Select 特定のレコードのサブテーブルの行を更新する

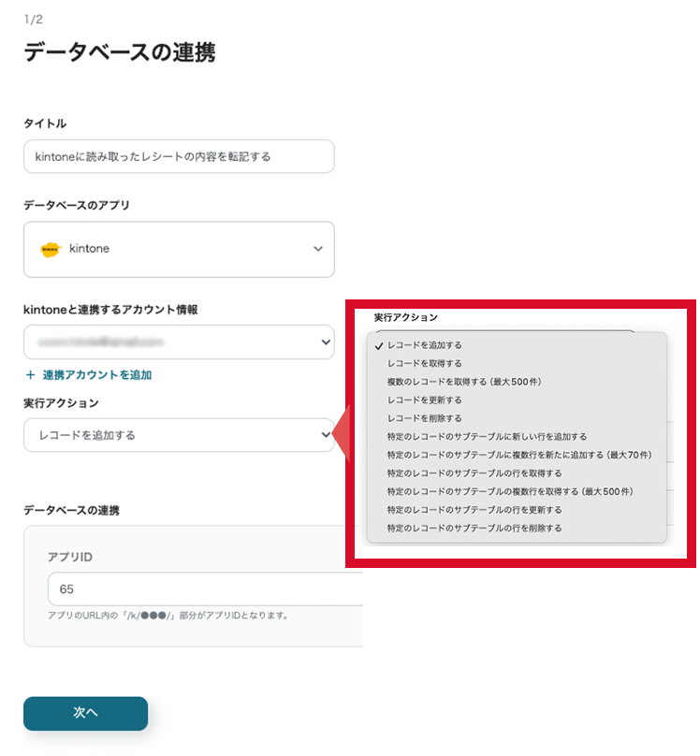point(474,510)
